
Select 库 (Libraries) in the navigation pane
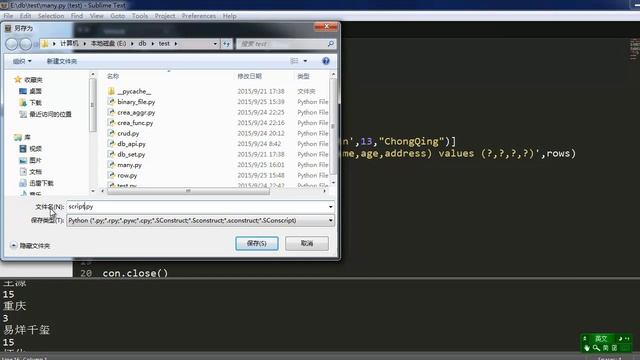point(22,137)
